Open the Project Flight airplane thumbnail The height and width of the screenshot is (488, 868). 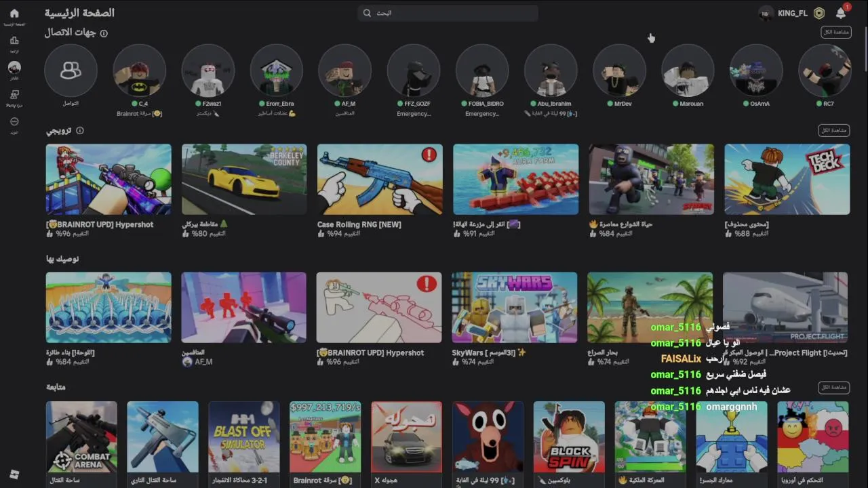click(785, 308)
